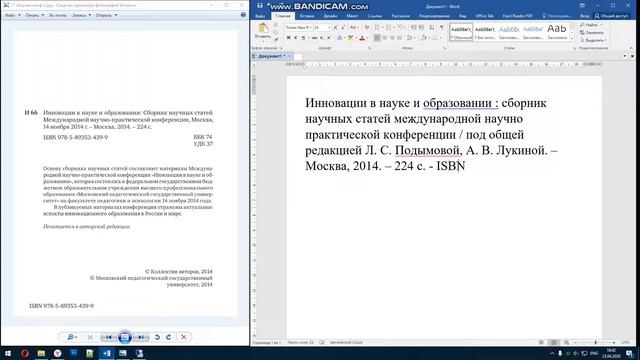
Task: Decrease font size with the shrink font icon
Action: point(343,27)
